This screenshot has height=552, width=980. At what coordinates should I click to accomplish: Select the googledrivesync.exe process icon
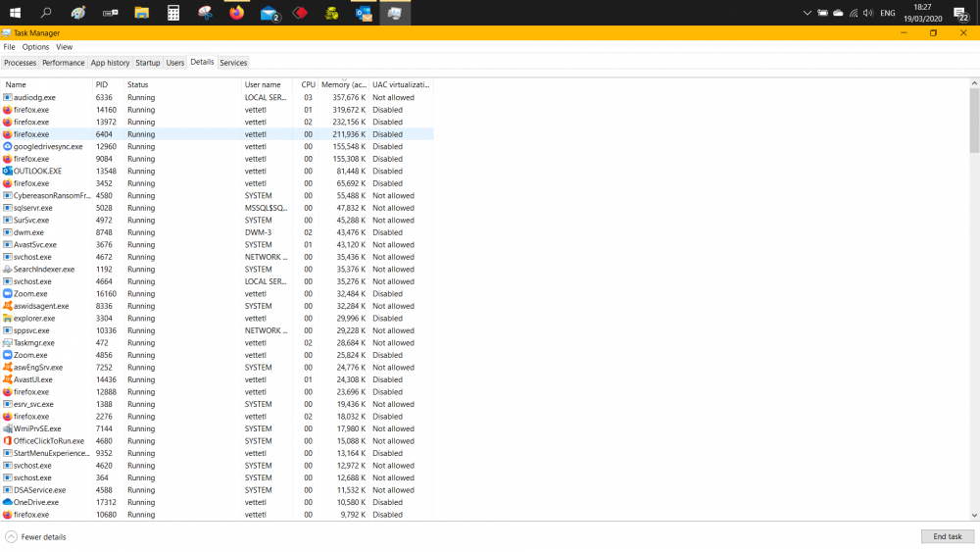click(x=8, y=146)
